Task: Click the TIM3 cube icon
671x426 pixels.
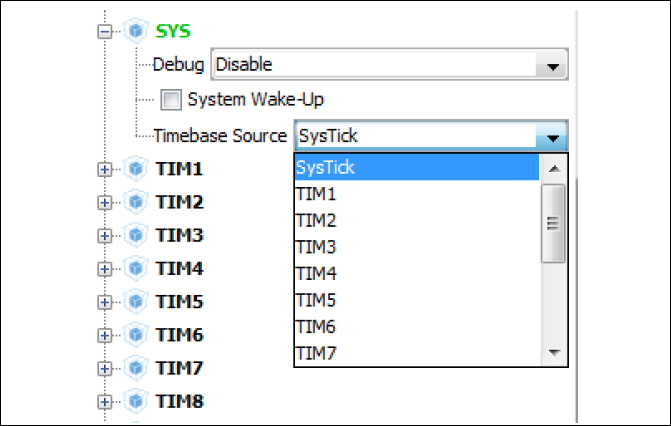Action: tap(135, 235)
